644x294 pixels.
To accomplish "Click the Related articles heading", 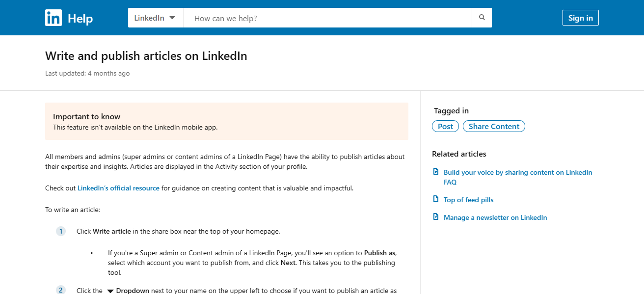I will pos(459,154).
